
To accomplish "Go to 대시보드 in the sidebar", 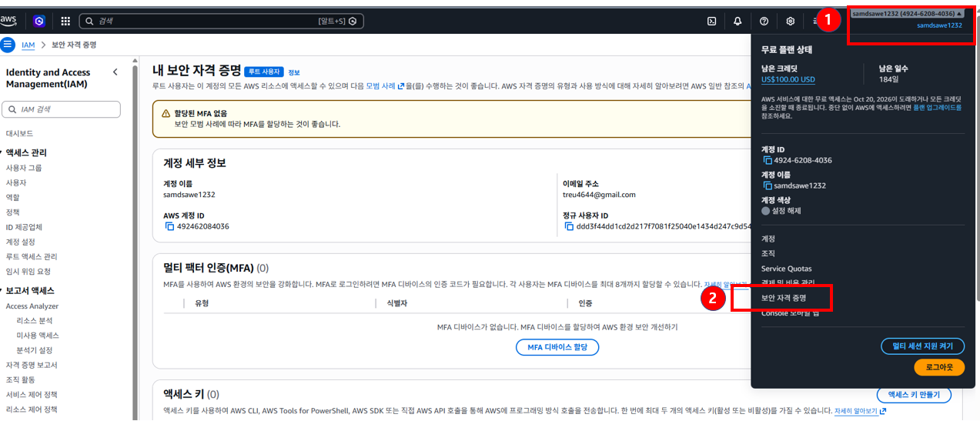I will (19, 133).
